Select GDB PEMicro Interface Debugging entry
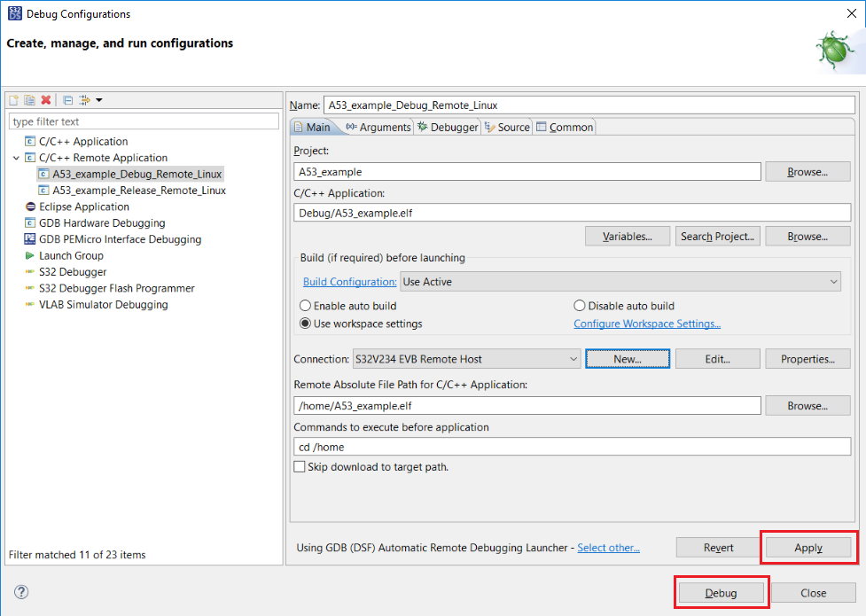The height and width of the screenshot is (616, 866). pyautogui.click(x=120, y=239)
